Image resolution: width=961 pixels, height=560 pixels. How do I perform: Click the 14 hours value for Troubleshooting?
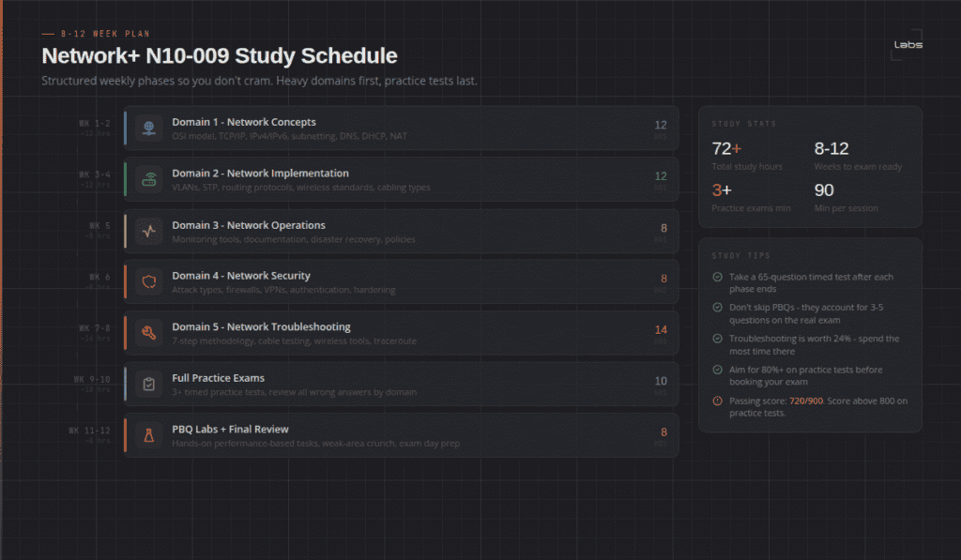661,329
